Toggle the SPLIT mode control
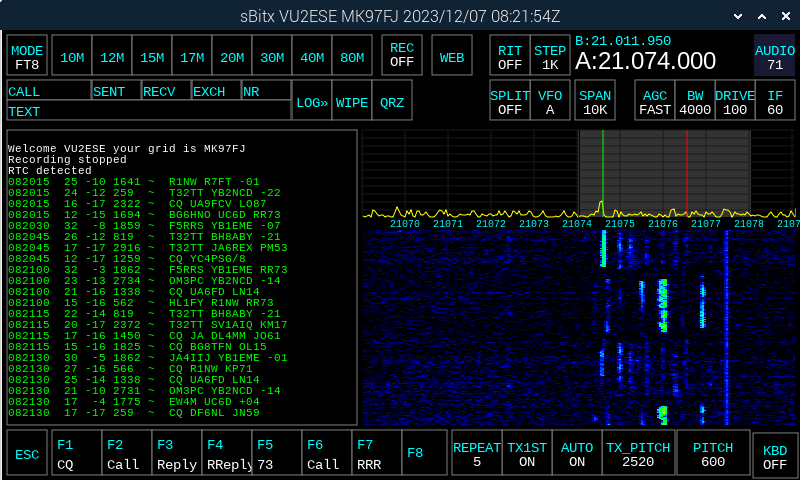The width and height of the screenshot is (800, 480). coord(510,102)
